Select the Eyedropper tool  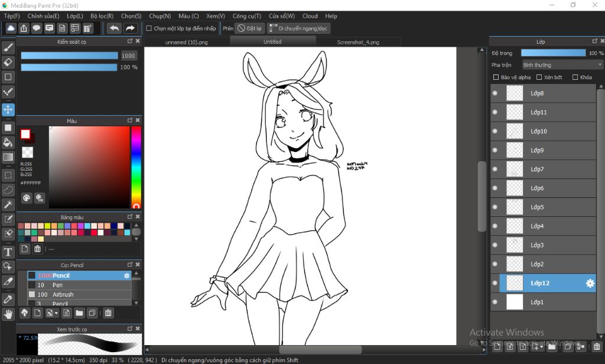8,299
